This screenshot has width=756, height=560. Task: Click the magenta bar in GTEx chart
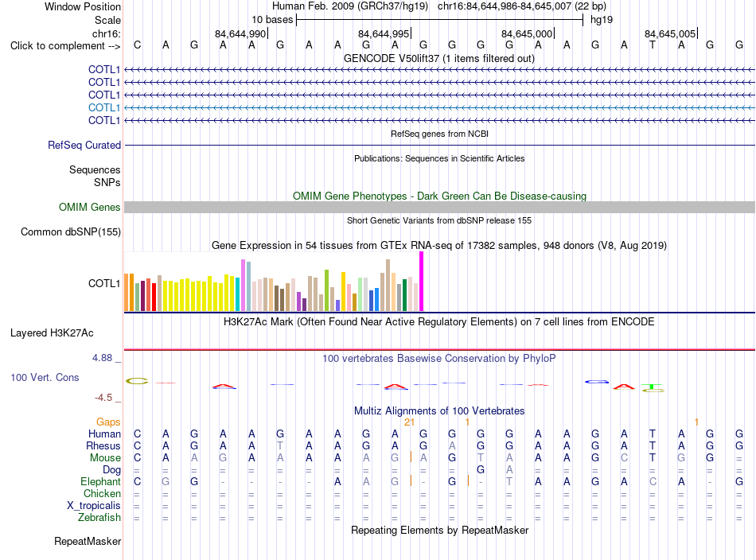pos(422,282)
